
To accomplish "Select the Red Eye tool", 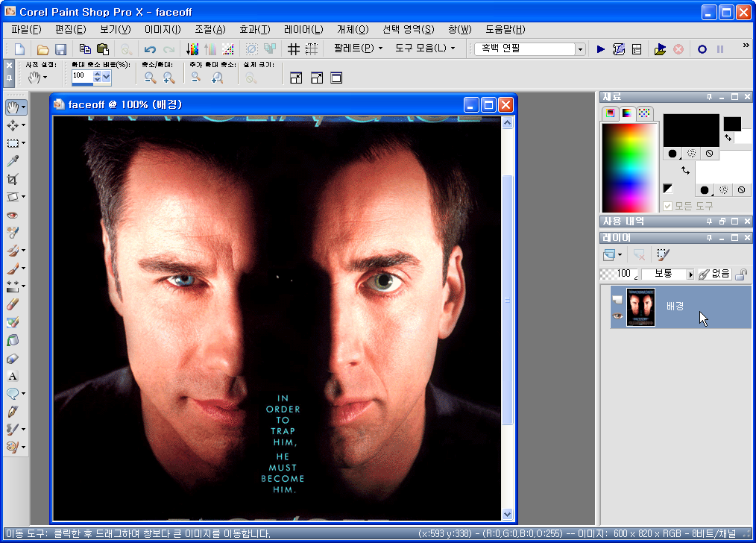I will click(13, 215).
